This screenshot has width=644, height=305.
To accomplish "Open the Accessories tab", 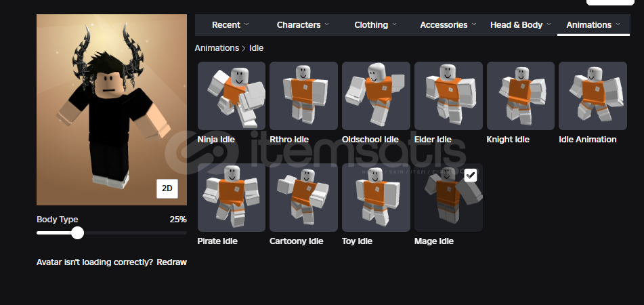I will pos(448,24).
